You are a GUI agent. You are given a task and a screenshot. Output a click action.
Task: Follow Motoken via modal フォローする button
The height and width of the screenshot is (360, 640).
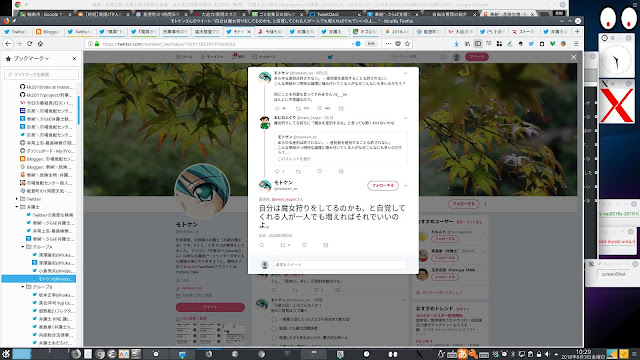(x=383, y=186)
